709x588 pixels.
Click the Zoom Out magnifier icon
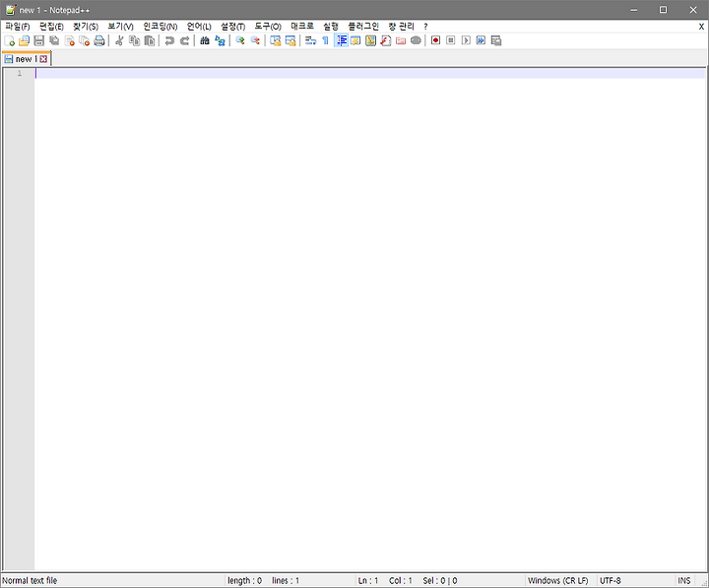(x=255, y=40)
